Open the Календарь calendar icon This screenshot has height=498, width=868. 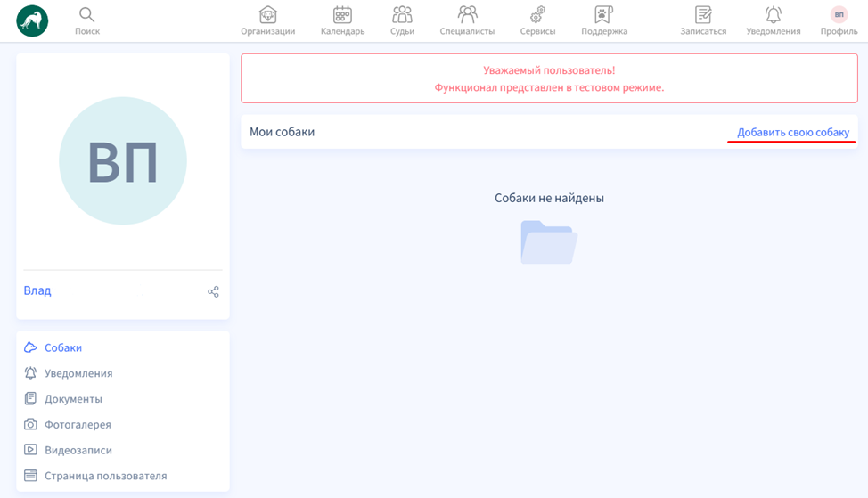click(x=342, y=15)
